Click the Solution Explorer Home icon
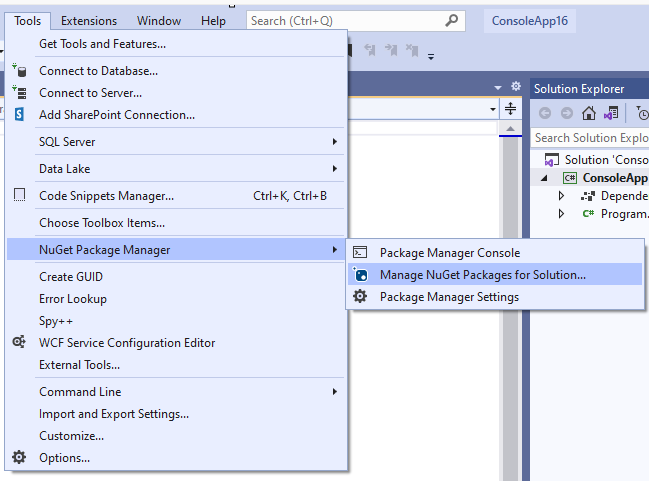The width and height of the screenshot is (649, 481). tap(589, 113)
